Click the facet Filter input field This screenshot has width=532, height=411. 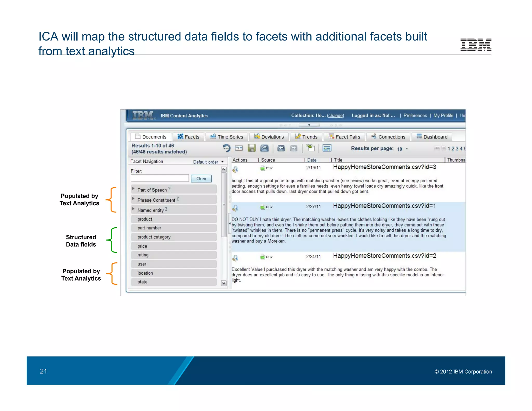point(160,178)
